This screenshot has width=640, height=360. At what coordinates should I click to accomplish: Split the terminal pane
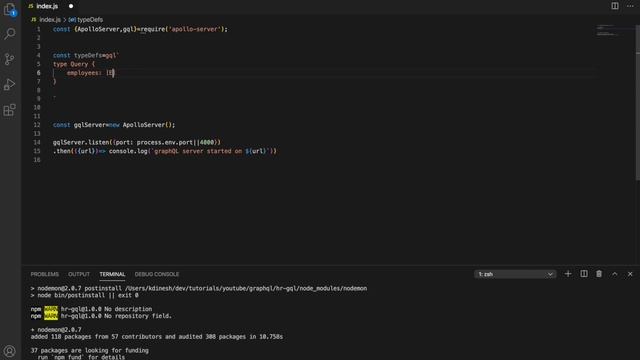(x=584, y=274)
